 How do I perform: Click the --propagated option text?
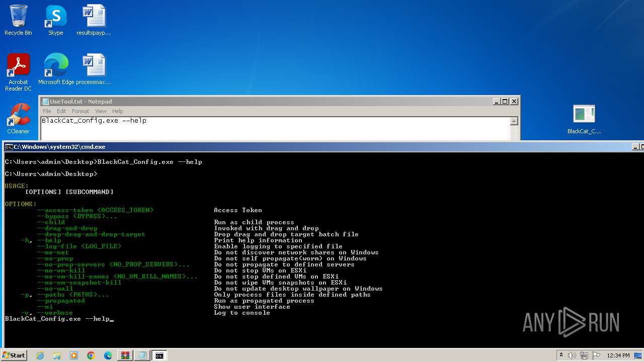pyautogui.click(x=61, y=301)
